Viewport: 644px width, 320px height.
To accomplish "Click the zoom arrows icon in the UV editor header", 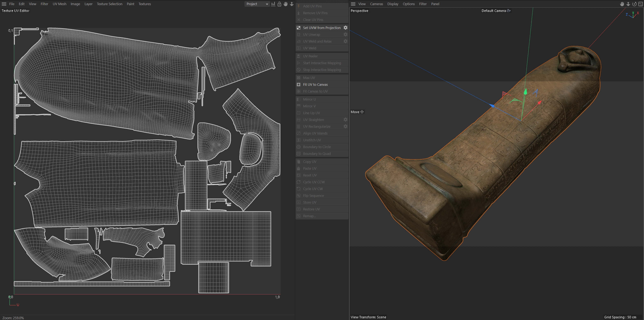I will (x=291, y=4).
